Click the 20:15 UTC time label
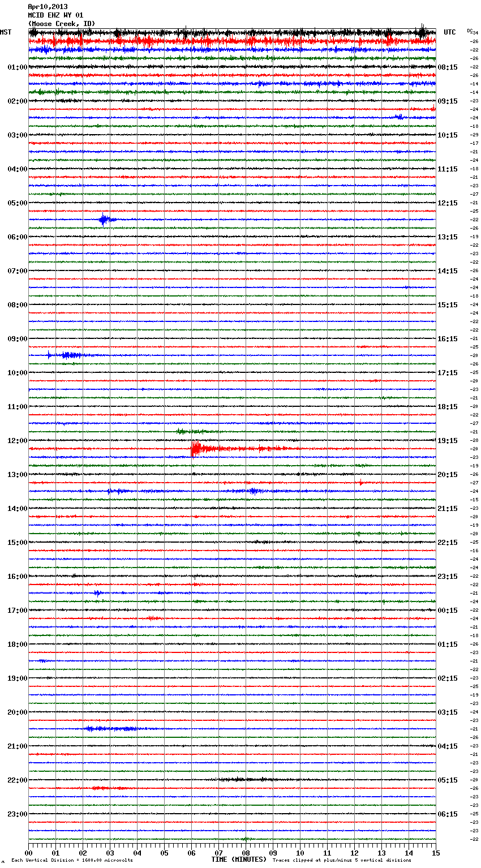481x868 pixels. (x=448, y=475)
